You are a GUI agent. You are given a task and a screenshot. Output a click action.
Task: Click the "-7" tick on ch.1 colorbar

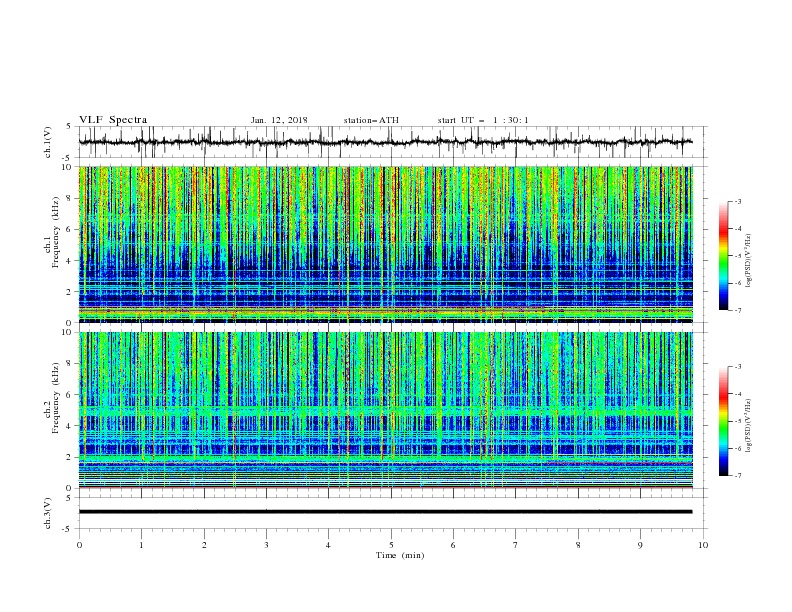[738, 310]
